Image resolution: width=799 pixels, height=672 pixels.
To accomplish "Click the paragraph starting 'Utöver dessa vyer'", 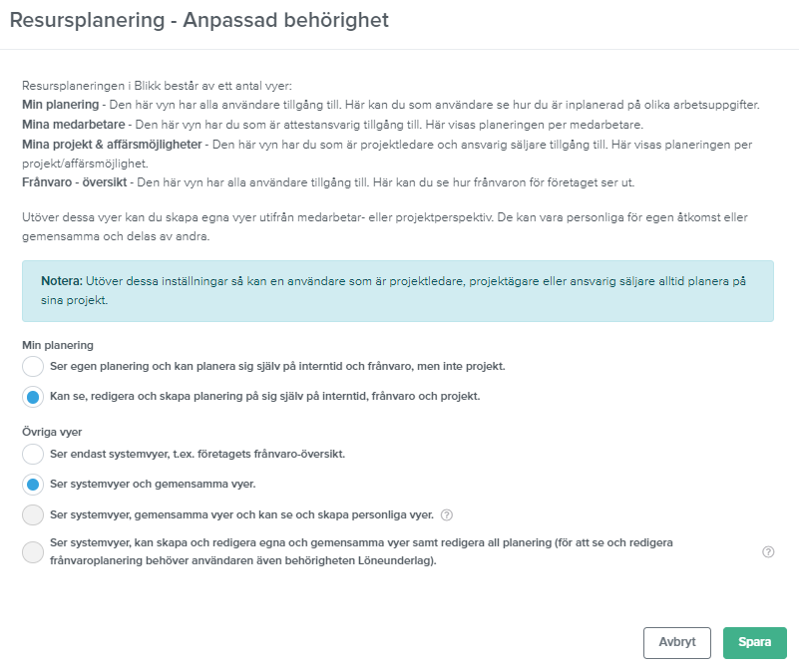I will click(x=385, y=226).
